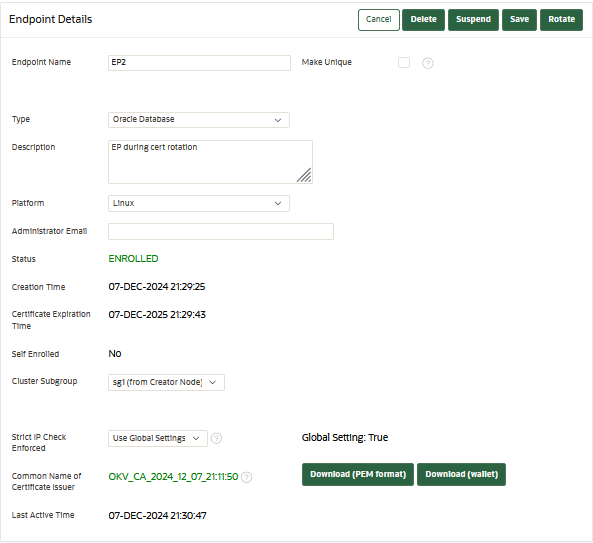Click the Strict IP Check Enforced label

pyautogui.click(x=39, y=442)
